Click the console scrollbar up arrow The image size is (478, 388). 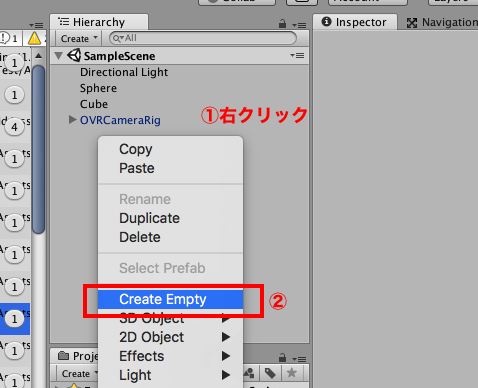(39, 56)
